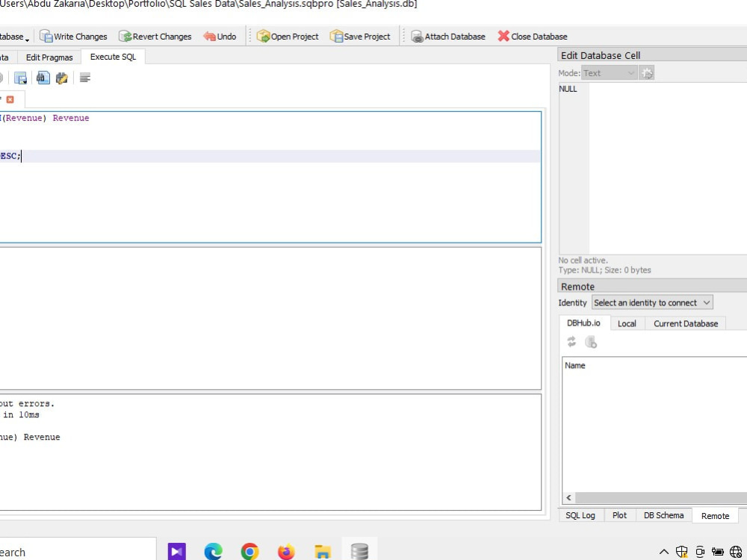The height and width of the screenshot is (560, 747).
Task: Open the Select an identity to connect dropdown
Action: [x=651, y=302]
